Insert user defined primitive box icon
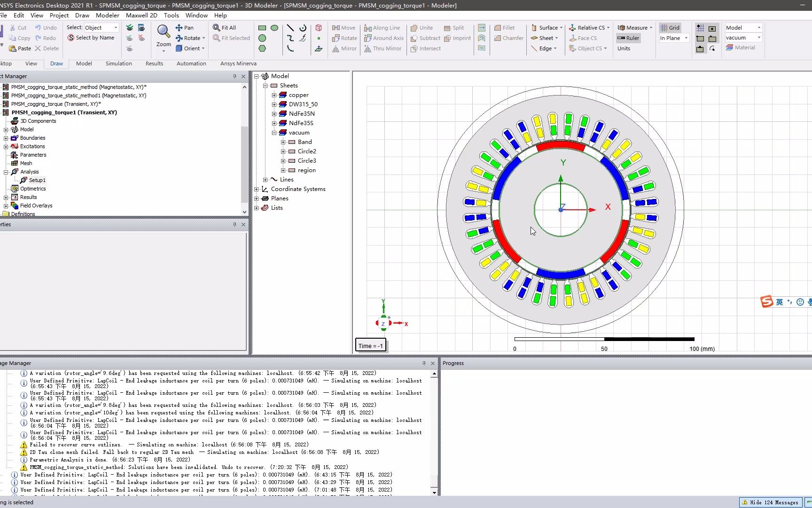The height and width of the screenshot is (508, 812). pyautogui.click(x=319, y=28)
